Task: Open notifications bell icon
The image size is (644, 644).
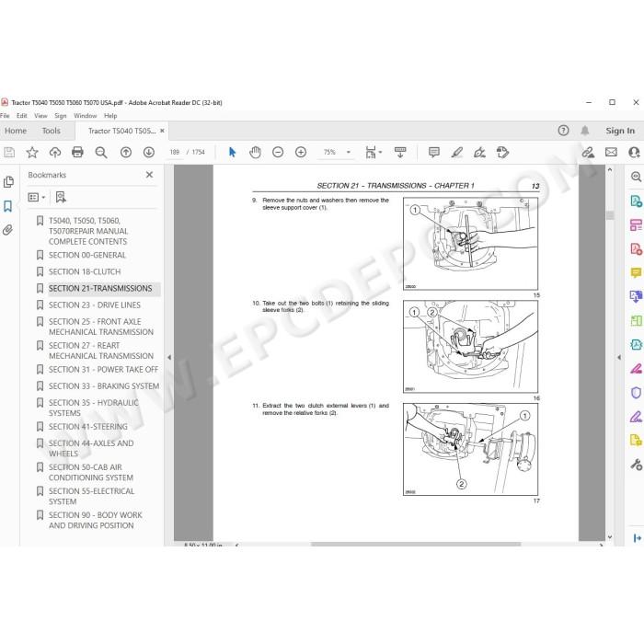Action: pyautogui.click(x=585, y=131)
